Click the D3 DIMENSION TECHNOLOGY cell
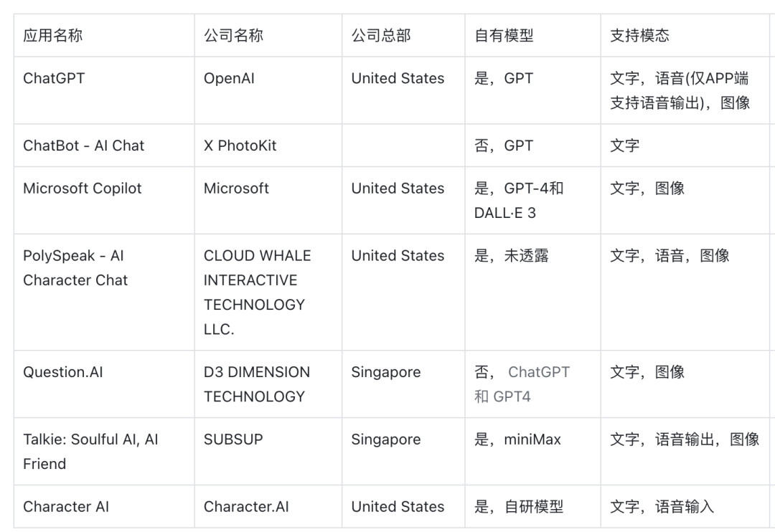Viewport: 775px width, 532px height. (268, 384)
